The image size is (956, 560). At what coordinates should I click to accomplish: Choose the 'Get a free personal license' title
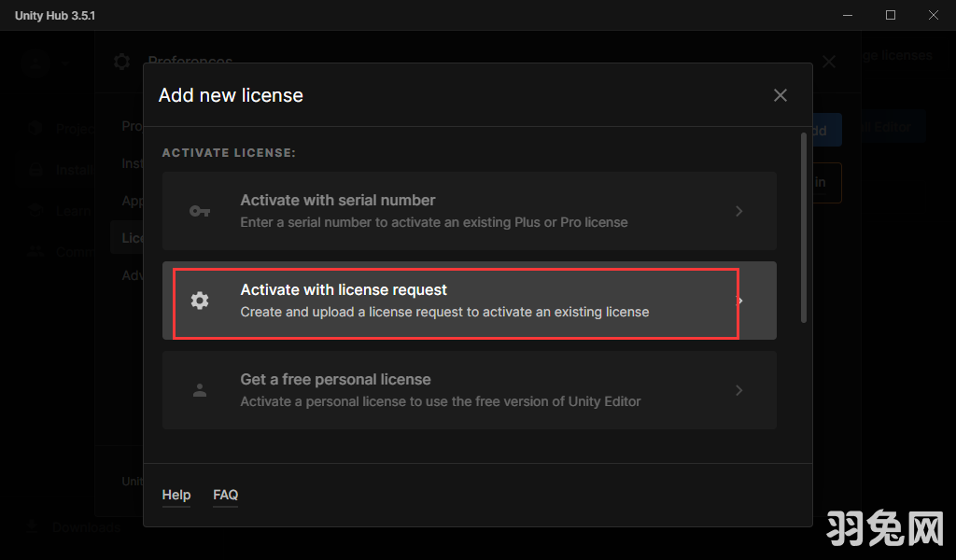coord(335,379)
